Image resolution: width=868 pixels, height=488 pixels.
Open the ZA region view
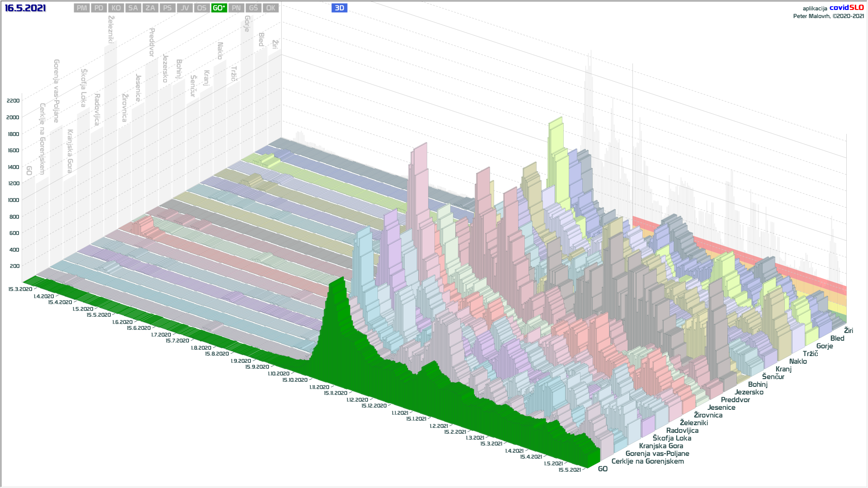tap(150, 8)
